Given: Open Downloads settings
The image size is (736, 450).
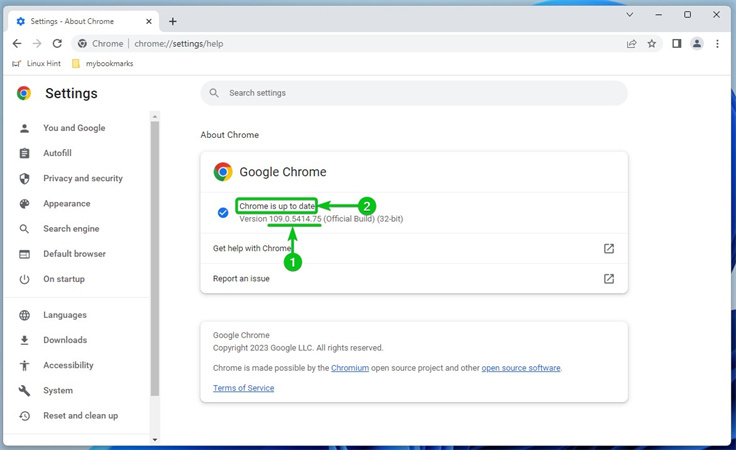Looking at the screenshot, I should point(65,340).
